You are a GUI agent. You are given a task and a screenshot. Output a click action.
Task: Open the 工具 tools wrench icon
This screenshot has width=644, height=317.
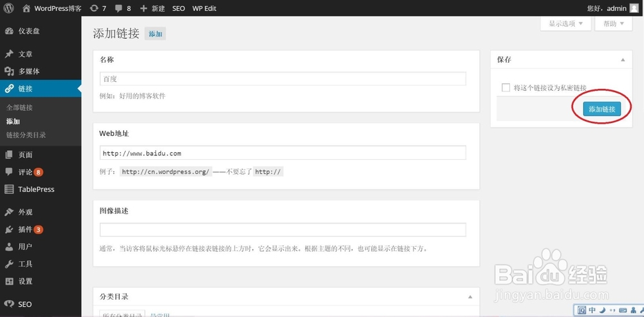point(9,264)
